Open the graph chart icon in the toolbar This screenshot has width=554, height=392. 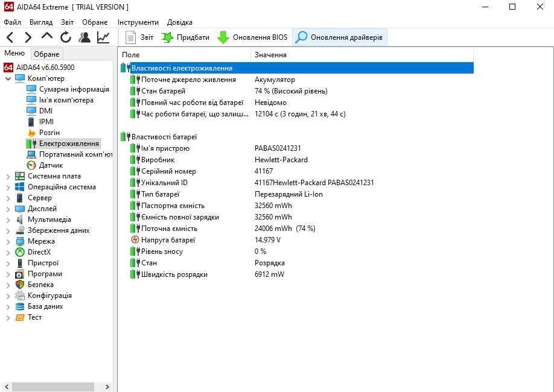(103, 37)
